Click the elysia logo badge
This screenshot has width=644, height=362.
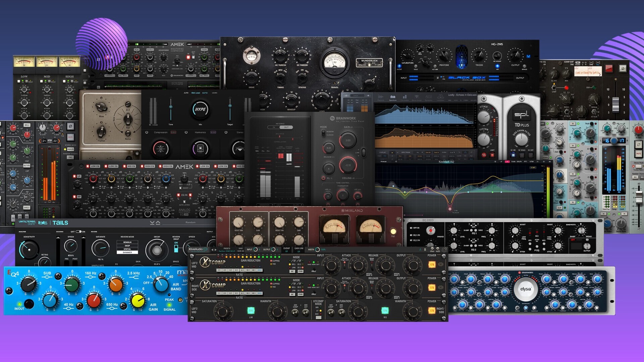(x=526, y=289)
